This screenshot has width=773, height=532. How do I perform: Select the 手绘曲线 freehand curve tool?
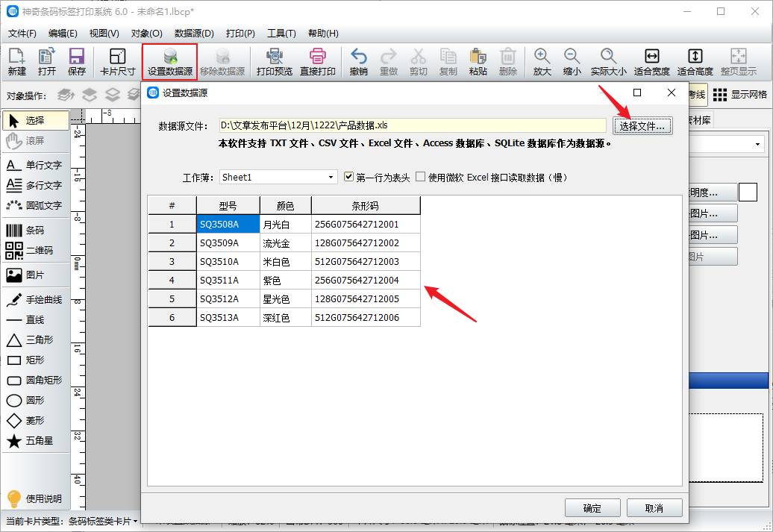pyautogui.click(x=36, y=300)
